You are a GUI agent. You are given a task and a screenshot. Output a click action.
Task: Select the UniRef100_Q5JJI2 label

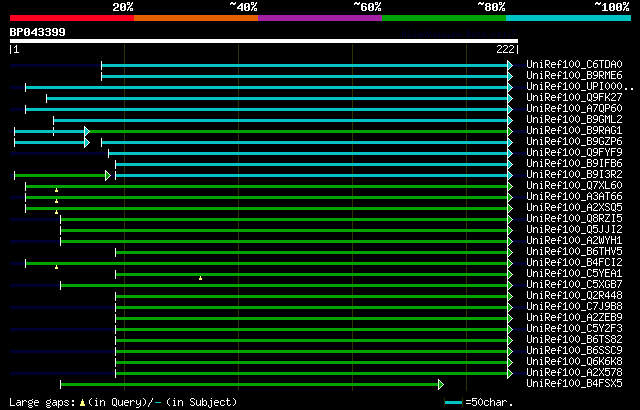coord(574,230)
